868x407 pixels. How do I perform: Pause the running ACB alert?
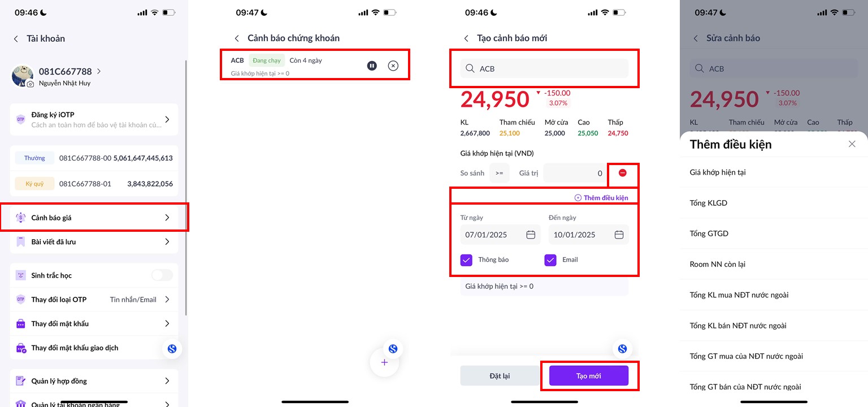pos(372,66)
